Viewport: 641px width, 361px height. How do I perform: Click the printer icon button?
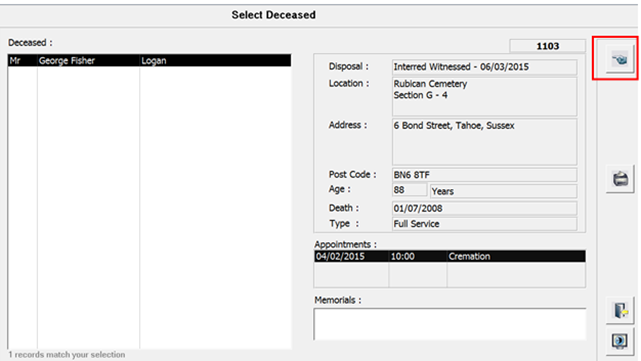620,179
